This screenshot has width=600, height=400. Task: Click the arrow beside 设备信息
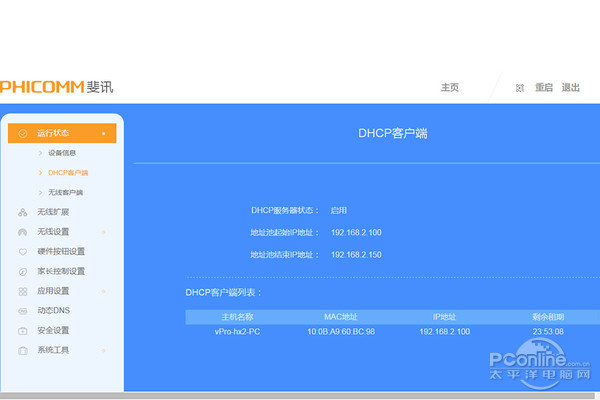click(x=40, y=153)
